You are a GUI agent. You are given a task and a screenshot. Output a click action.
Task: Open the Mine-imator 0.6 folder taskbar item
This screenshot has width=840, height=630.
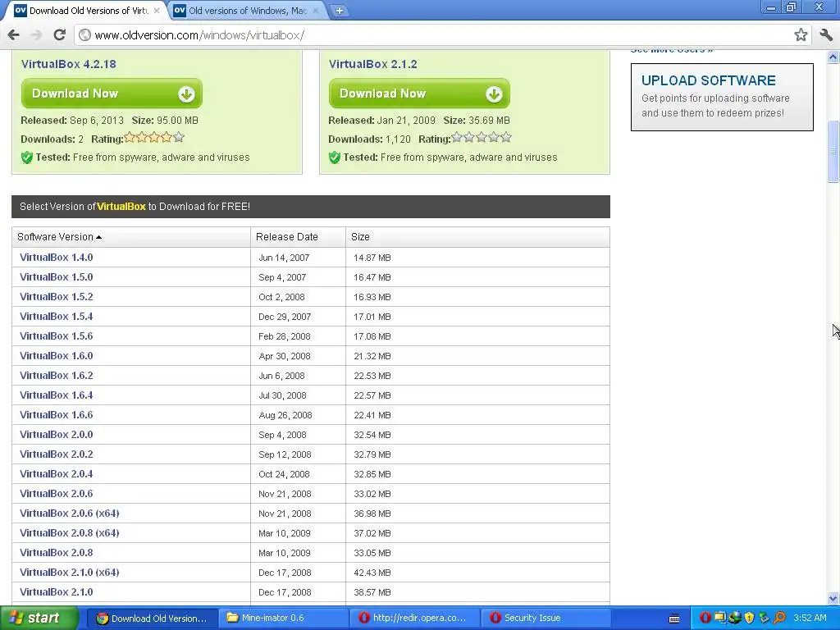click(x=283, y=619)
